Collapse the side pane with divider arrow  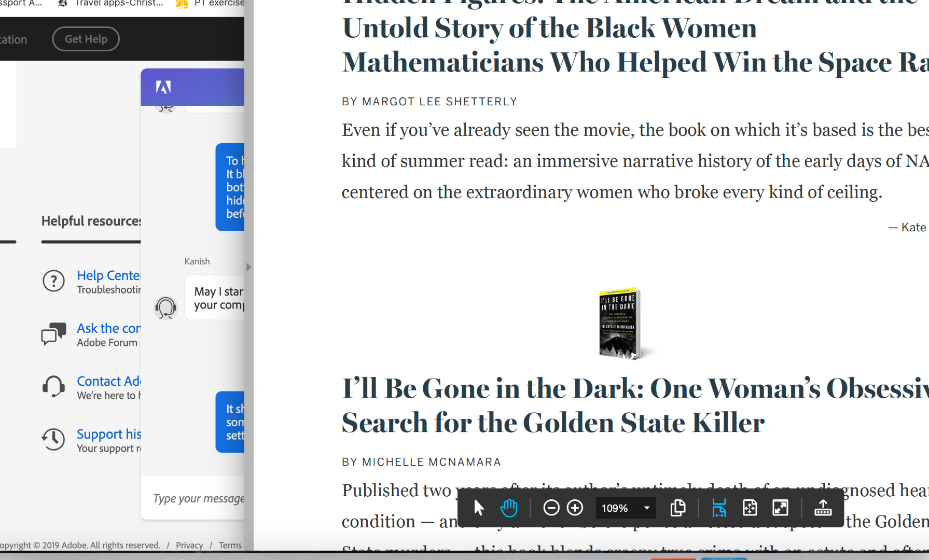(x=248, y=267)
